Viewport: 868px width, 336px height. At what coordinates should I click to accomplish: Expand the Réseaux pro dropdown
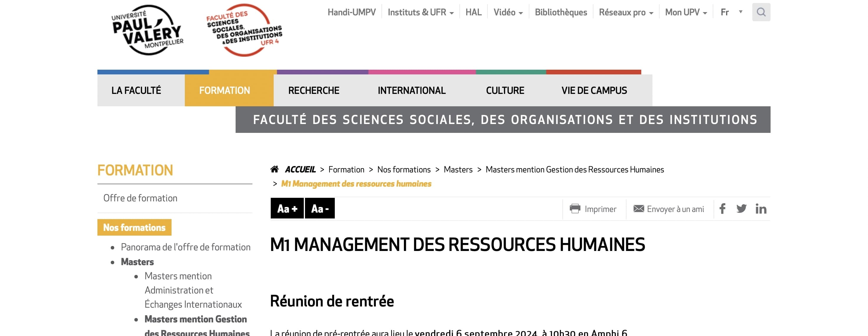[x=626, y=12]
